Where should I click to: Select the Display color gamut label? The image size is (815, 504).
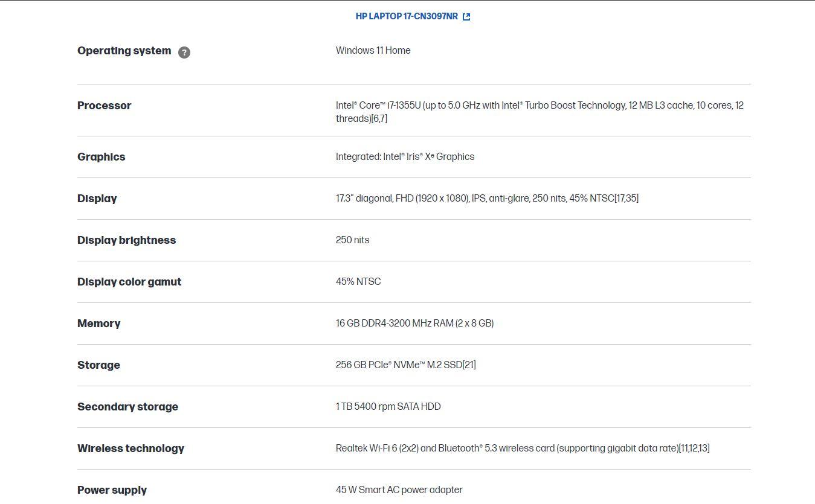pyautogui.click(x=129, y=282)
